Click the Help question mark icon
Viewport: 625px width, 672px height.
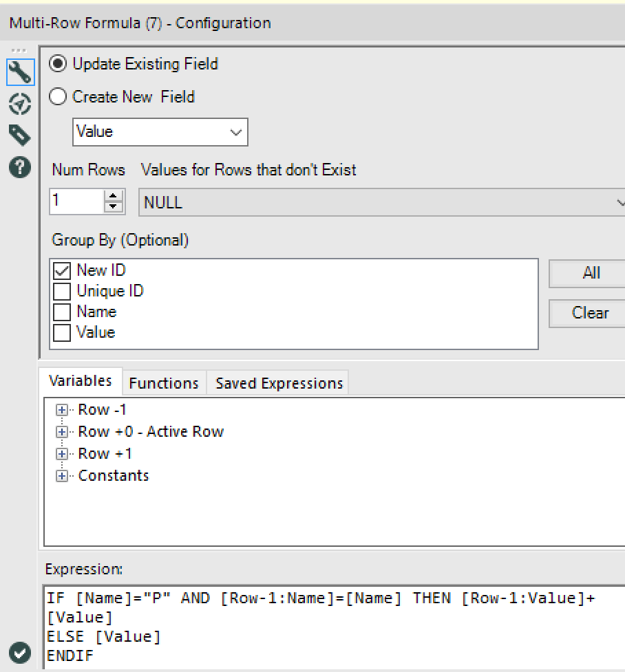[x=19, y=167]
